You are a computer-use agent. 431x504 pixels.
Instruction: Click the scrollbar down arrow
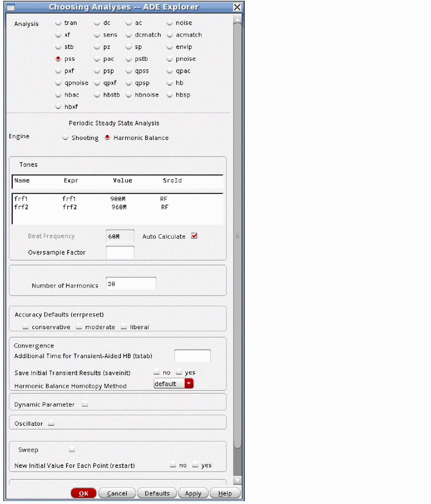click(237, 480)
